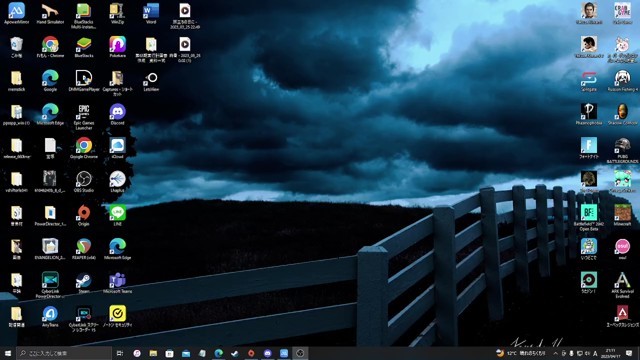Viewport: 640px width, 360px height.
Task: Switch to Steam in the taskbar
Action: coord(235,353)
